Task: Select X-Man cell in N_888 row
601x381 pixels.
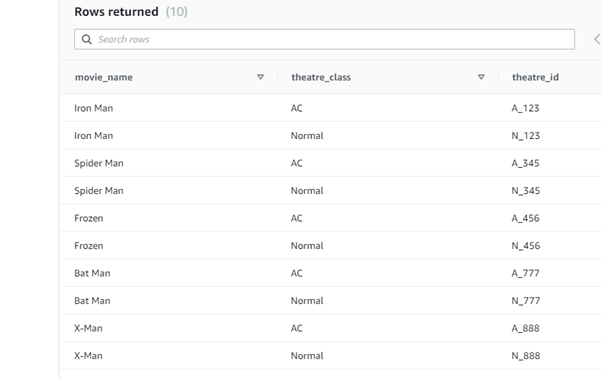Action: (x=88, y=356)
